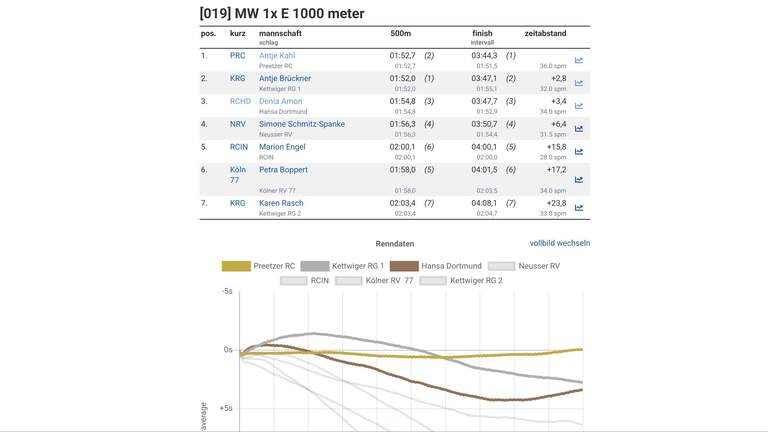Open Petra Boppert's athlete link
This screenshot has height=432, width=768.
283,170
